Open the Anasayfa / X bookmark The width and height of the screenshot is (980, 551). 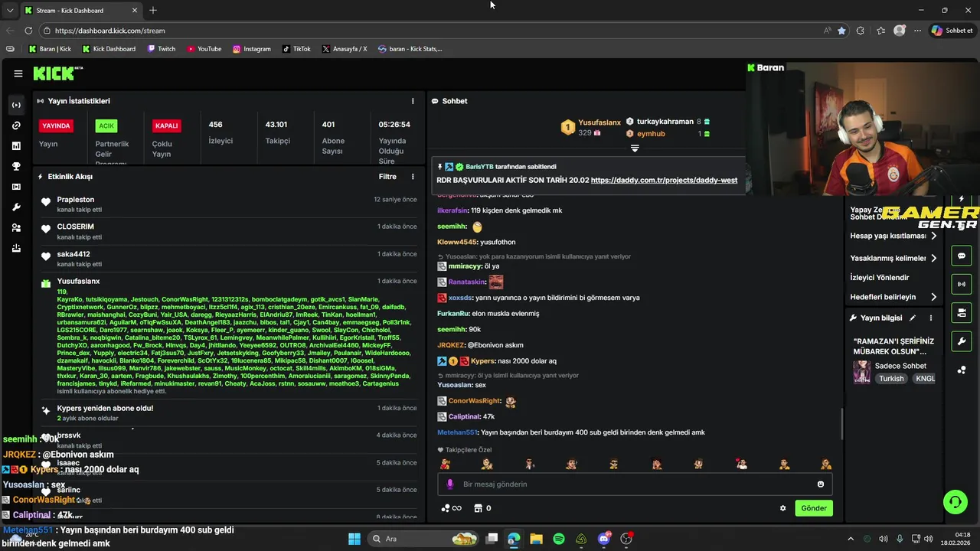[345, 49]
